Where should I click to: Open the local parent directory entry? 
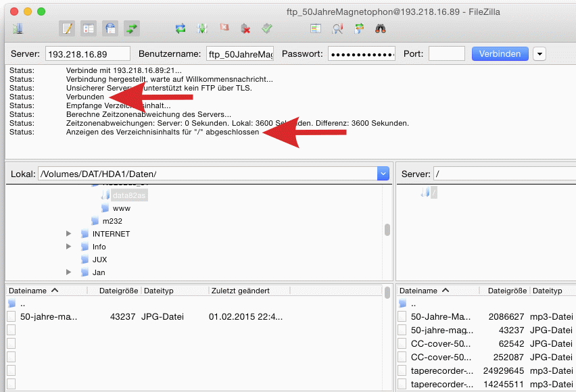coord(195,304)
